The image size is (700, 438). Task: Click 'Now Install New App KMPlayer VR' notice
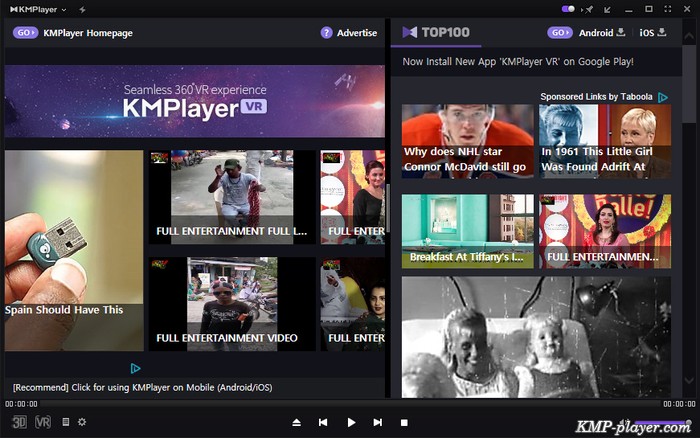[x=518, y=62]
